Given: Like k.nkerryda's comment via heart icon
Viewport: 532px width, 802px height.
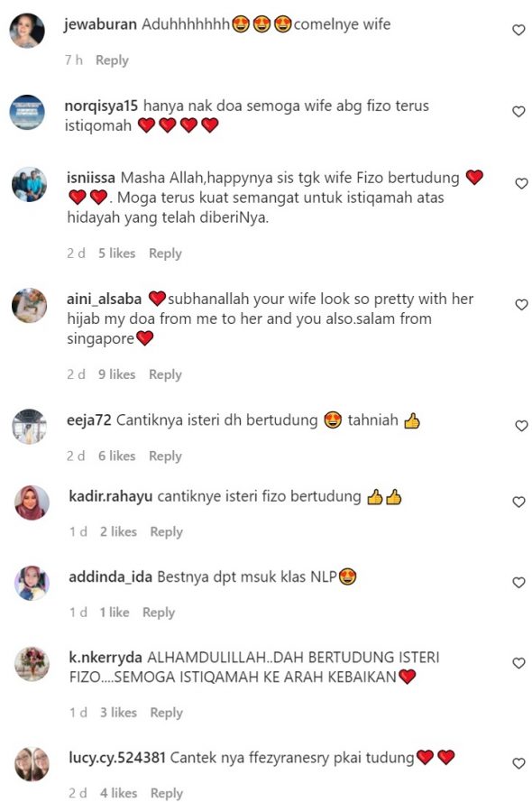Looking at the screenshot, I should click(x=518, y=663).
